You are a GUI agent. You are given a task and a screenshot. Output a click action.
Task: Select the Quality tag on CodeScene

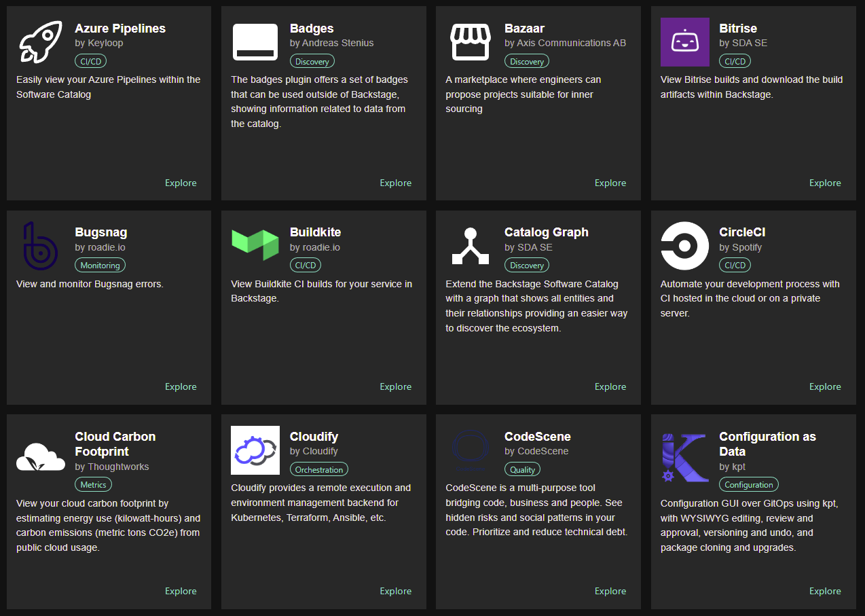pos(523,469)
